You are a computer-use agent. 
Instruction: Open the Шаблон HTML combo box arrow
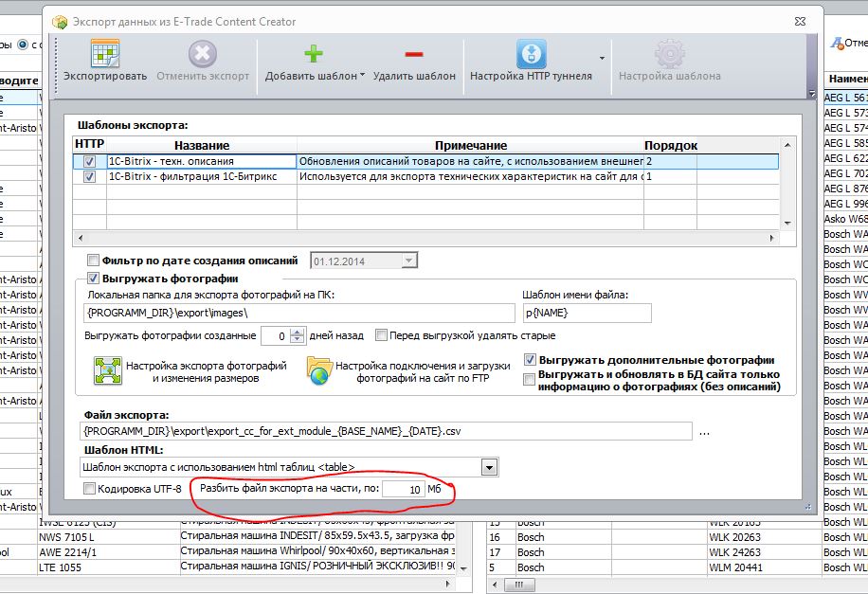pyautogui.click(x=489, y=468)
